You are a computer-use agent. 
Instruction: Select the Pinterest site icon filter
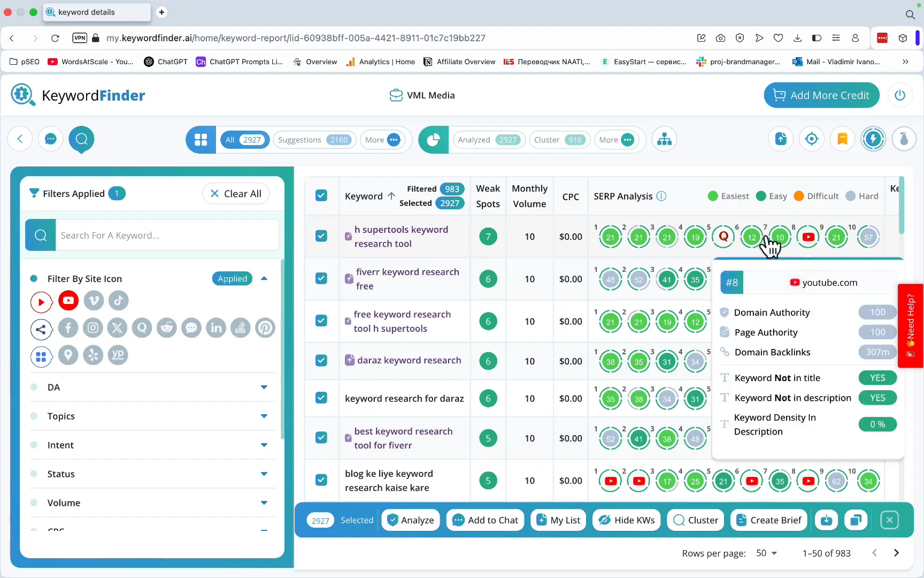pos(265,328)
